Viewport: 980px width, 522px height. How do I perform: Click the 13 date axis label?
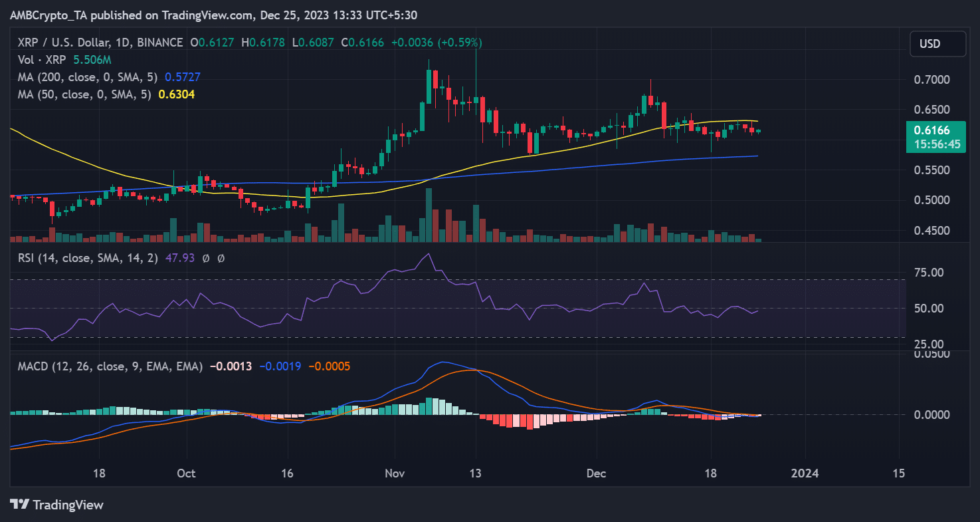coord(476,473)
